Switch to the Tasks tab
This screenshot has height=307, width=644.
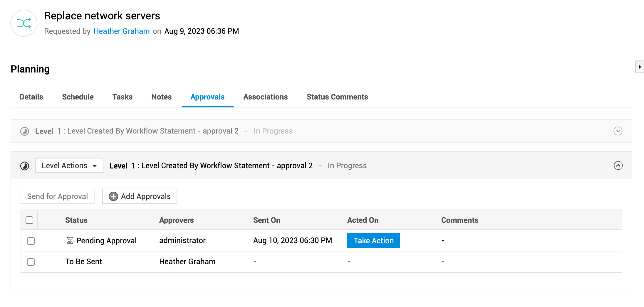tap(122, 97)
